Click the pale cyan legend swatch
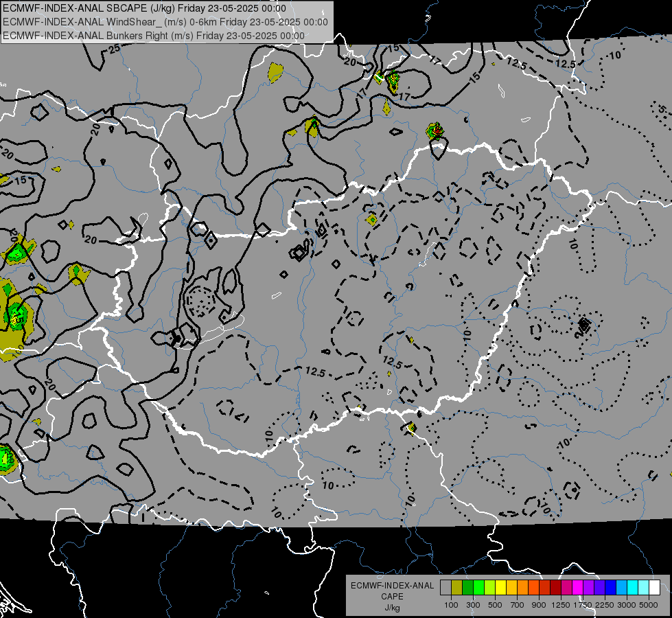This screenshot has width=672, height=618. tap(644, 587)
